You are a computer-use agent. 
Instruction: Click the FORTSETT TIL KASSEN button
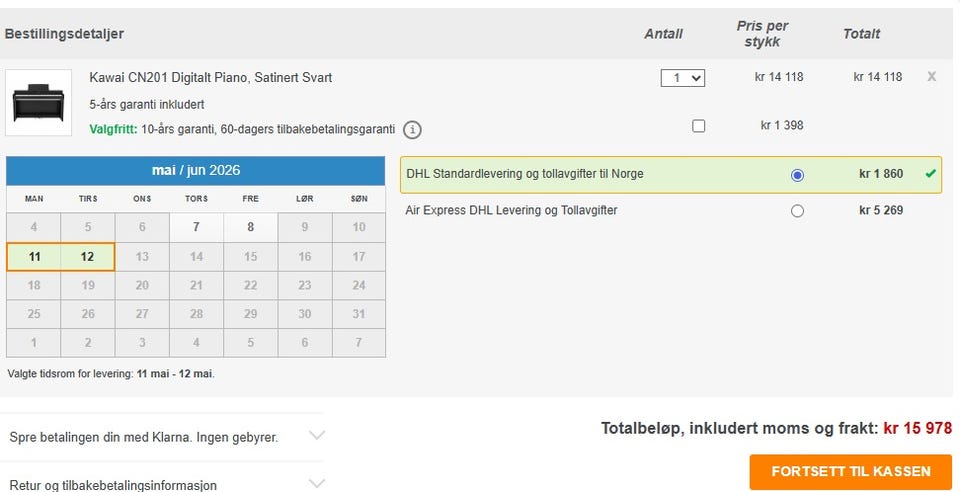coord(850,472)
